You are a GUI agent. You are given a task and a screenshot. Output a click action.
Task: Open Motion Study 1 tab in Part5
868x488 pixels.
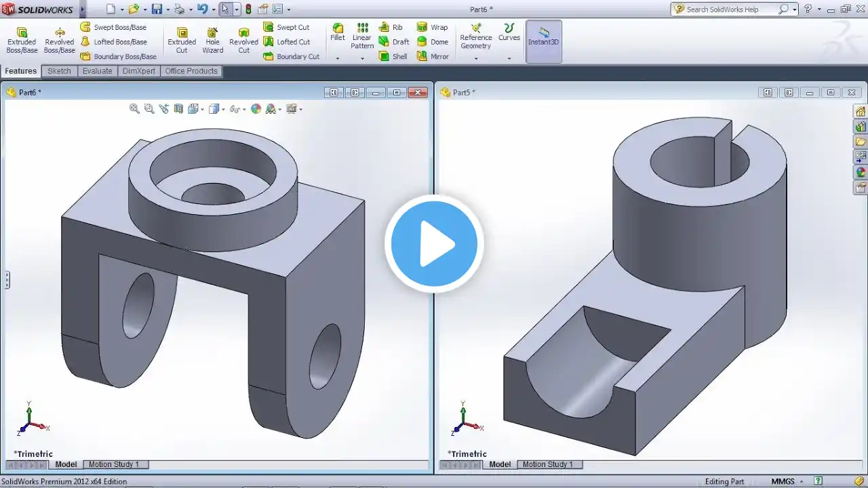tap(548, 464)
